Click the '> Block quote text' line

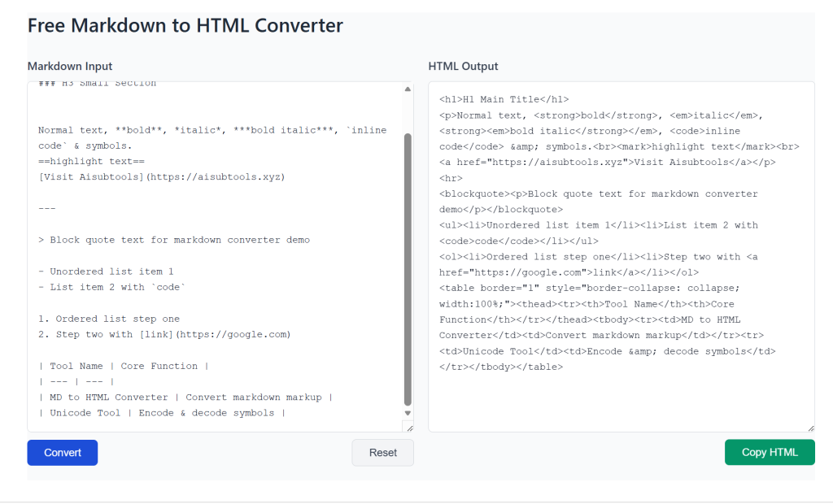(x=174, y=240)
